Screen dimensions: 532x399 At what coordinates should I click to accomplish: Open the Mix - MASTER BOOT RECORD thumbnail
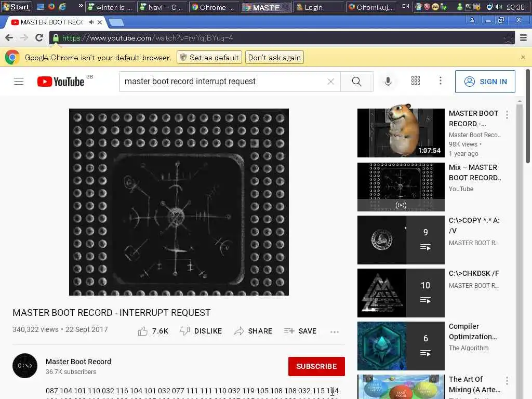pos(401,187)
